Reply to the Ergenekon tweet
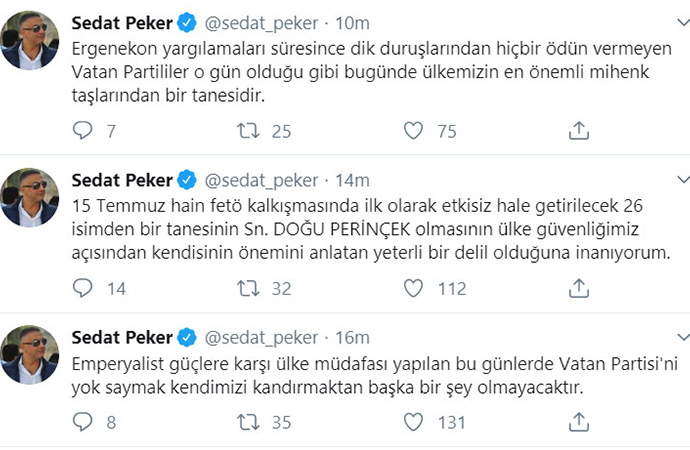Image resolution: width=690 pixels, height=450 pixels. tap(84, 131)
